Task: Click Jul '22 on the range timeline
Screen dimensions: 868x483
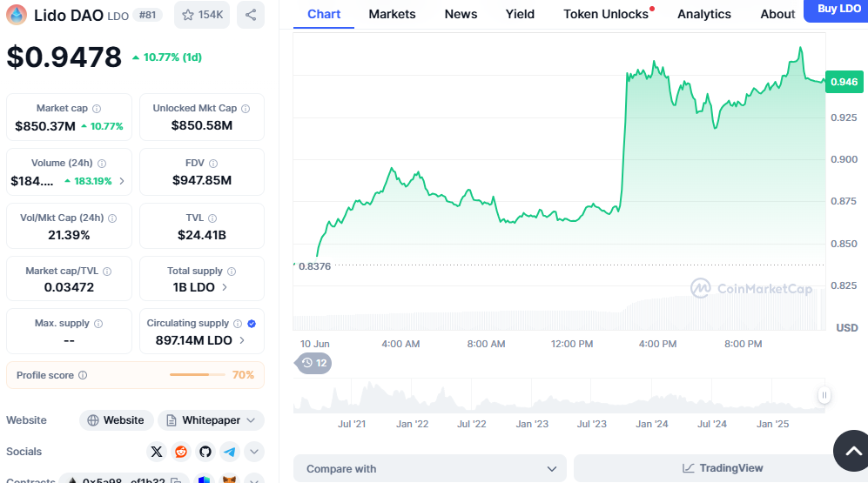Action: 472,424
